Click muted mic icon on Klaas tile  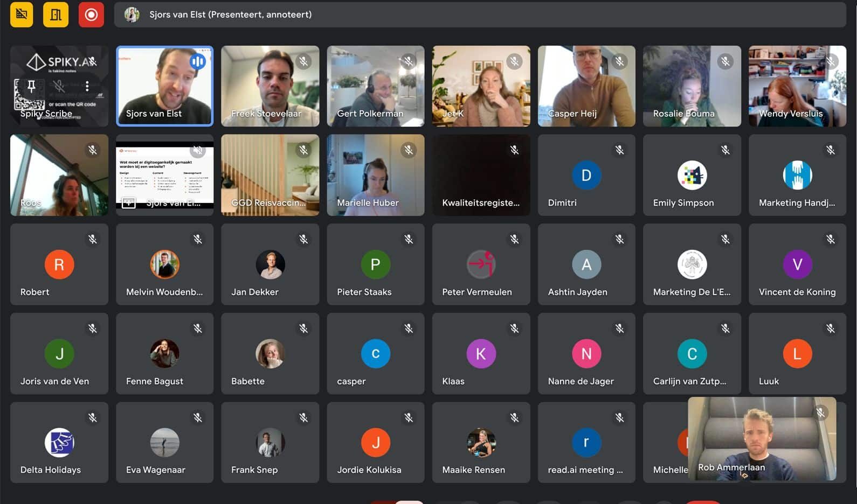[x=515, y=328]
